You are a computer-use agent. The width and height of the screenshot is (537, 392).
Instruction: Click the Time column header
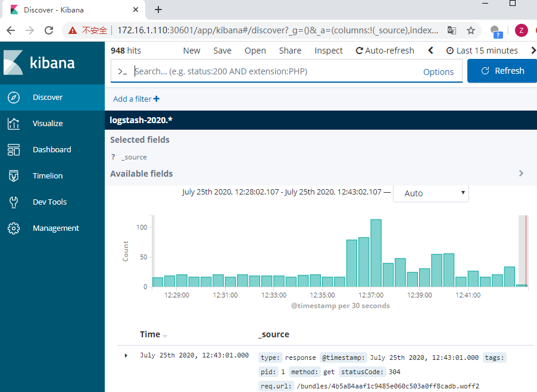(x=150, y=334)
